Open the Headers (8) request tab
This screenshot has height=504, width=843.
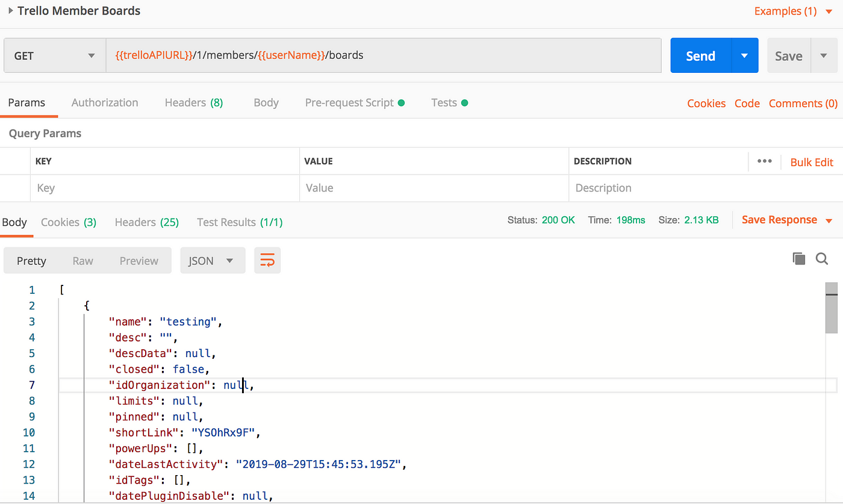(x=194, y=102)
